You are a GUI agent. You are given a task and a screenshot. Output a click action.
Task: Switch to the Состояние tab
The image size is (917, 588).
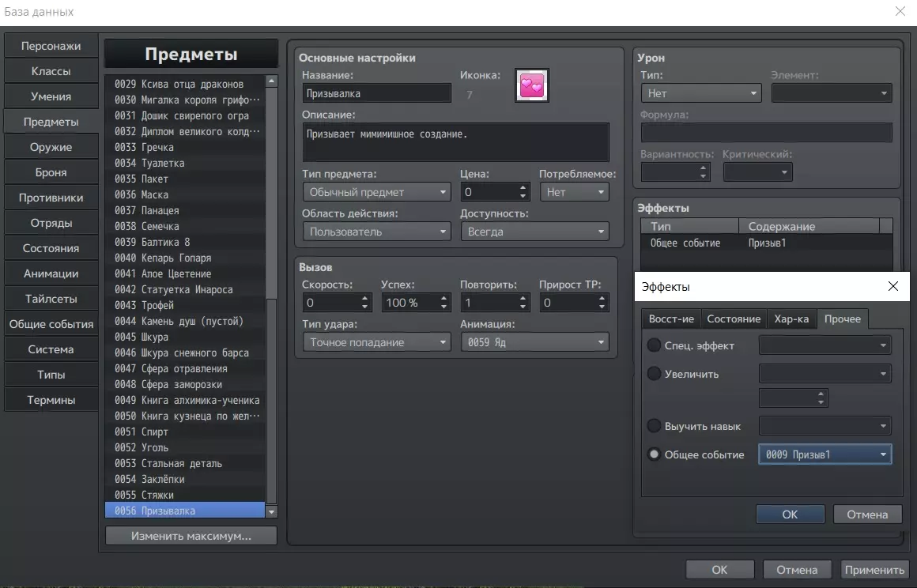click(734, 319)
